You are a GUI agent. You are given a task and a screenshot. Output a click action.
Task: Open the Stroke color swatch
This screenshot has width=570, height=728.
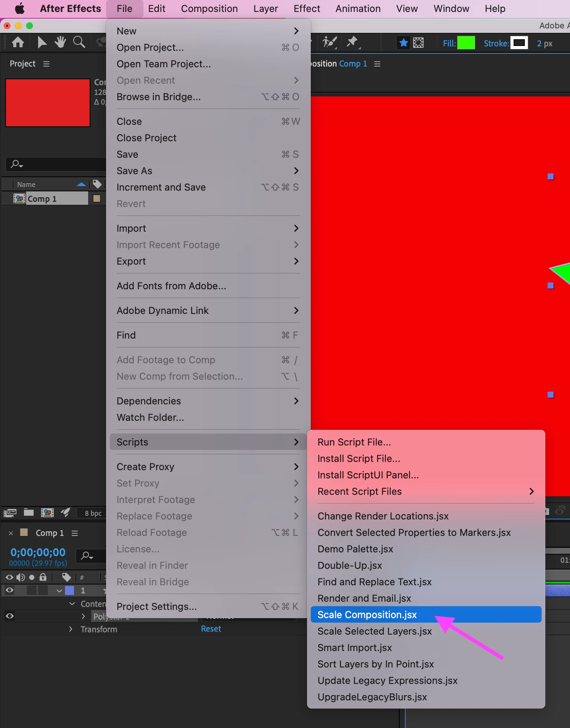519,43
